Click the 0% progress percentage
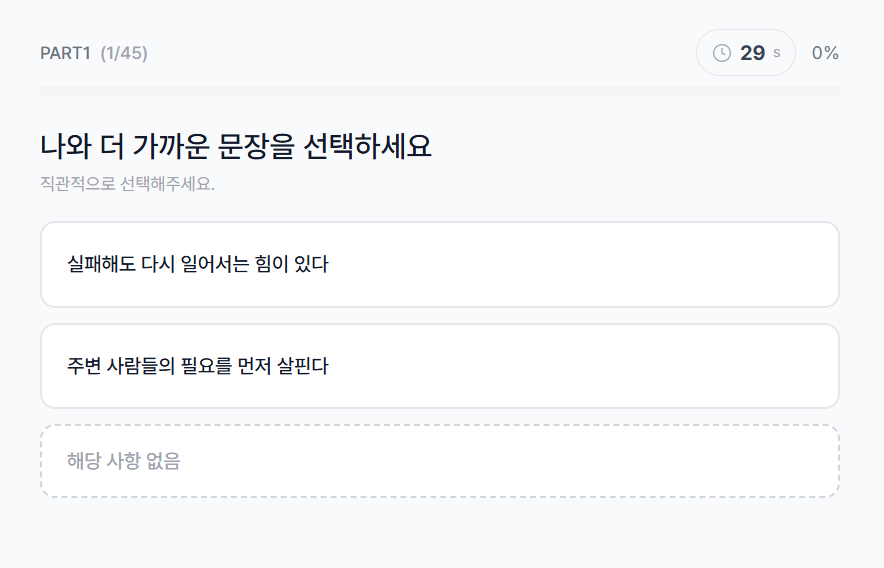This screenshot has height=568, width=884. point(825,53)
